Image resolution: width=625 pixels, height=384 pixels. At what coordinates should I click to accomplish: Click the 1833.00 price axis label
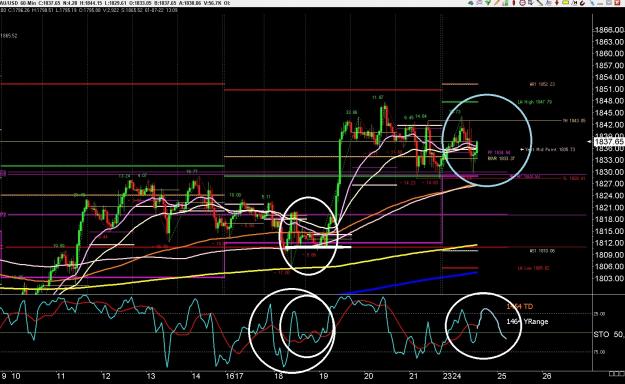coord(609,160)
